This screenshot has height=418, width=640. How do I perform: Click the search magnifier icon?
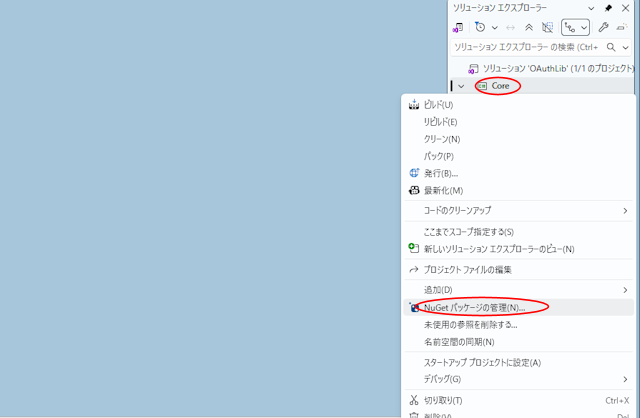click(612, 47)
